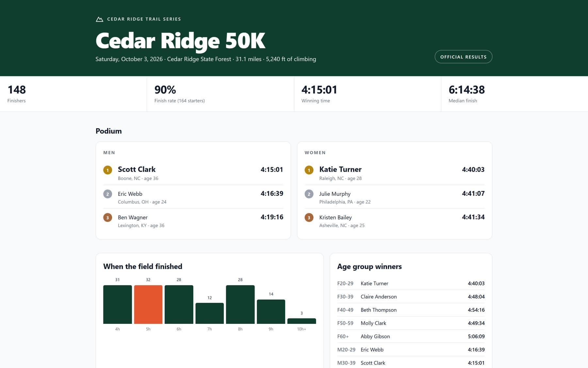The height and width of the screenshot is (368, 588).
Task: Click the Age group winners heading
Action: pos(369,266)
